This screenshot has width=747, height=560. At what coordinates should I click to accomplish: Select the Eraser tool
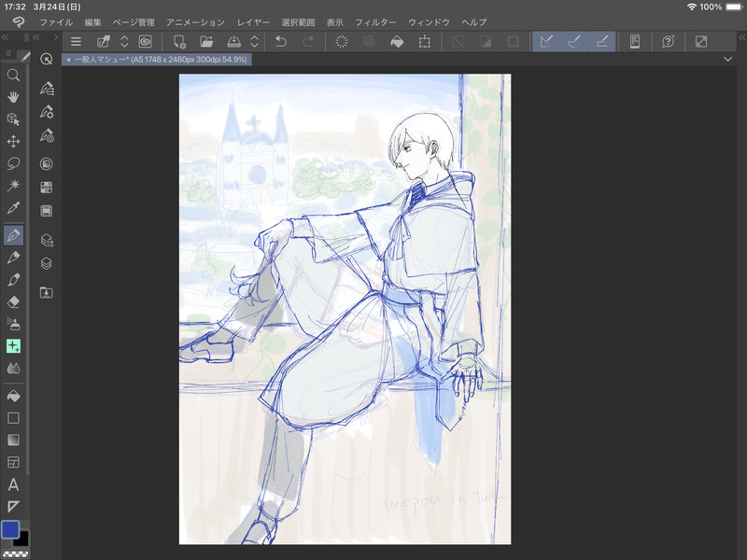pyautogui.click(x=13, y=301)
